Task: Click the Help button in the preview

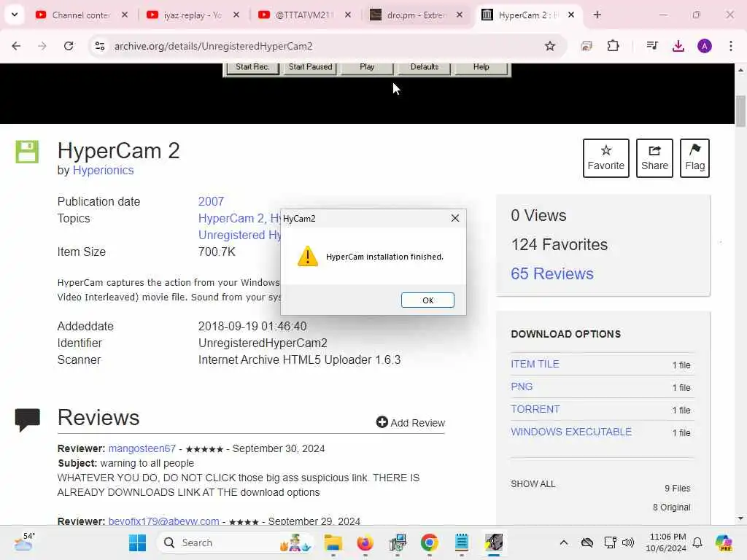Action: point(481,67)
